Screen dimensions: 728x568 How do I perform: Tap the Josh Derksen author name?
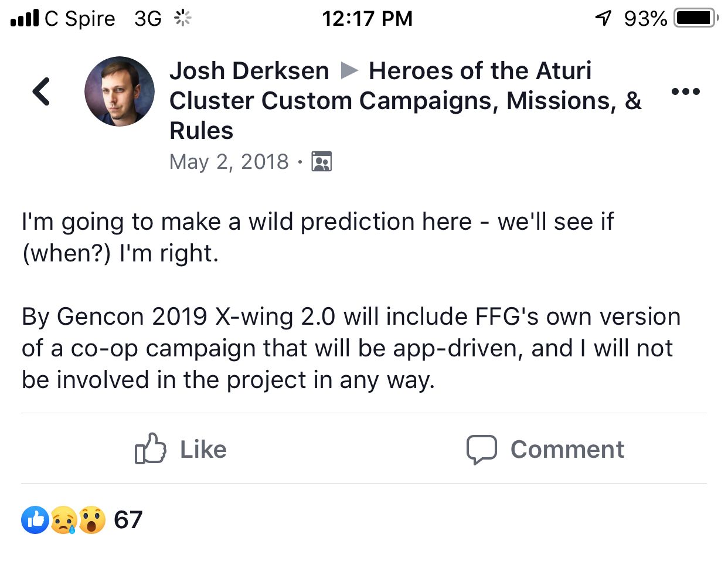(249, 71)
